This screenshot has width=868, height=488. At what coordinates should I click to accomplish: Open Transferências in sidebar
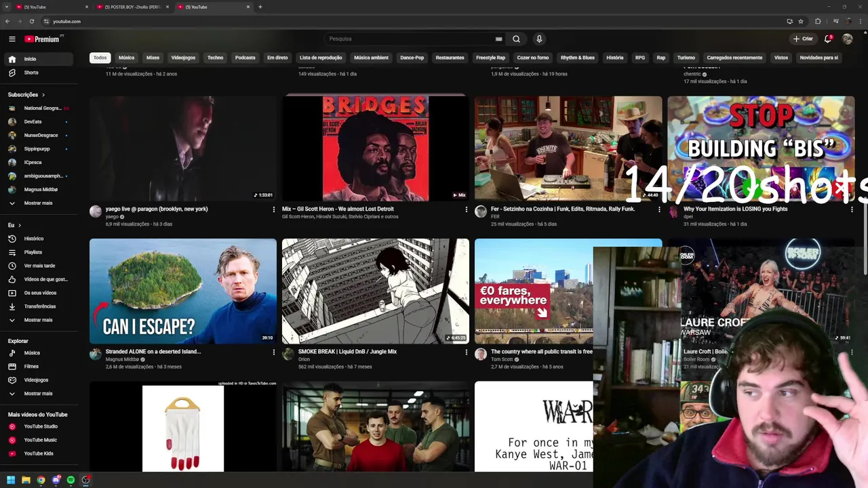coord(39,306)
